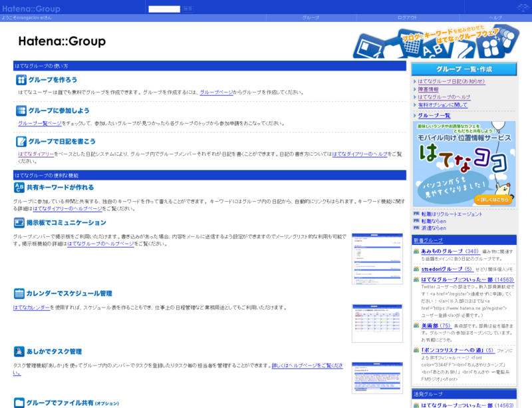The height and width of the screenshot is (408, 532).
Task: Click the group creation icon beside グループを作ろう
Action: point(21,79)
